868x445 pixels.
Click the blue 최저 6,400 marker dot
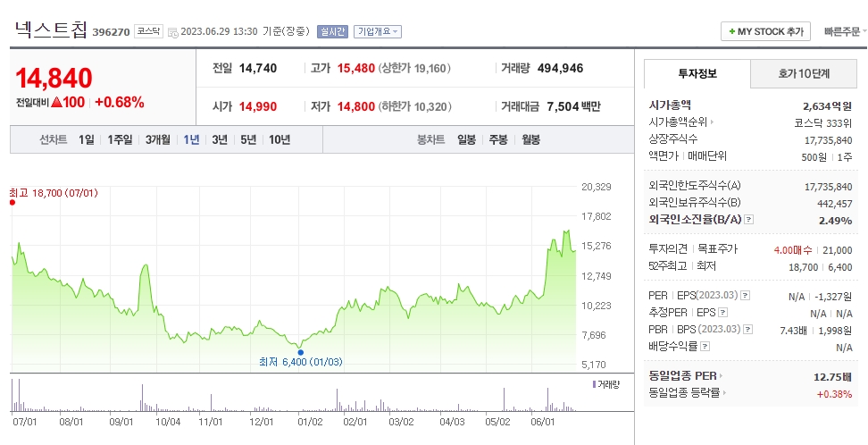[x=301, y=352]
